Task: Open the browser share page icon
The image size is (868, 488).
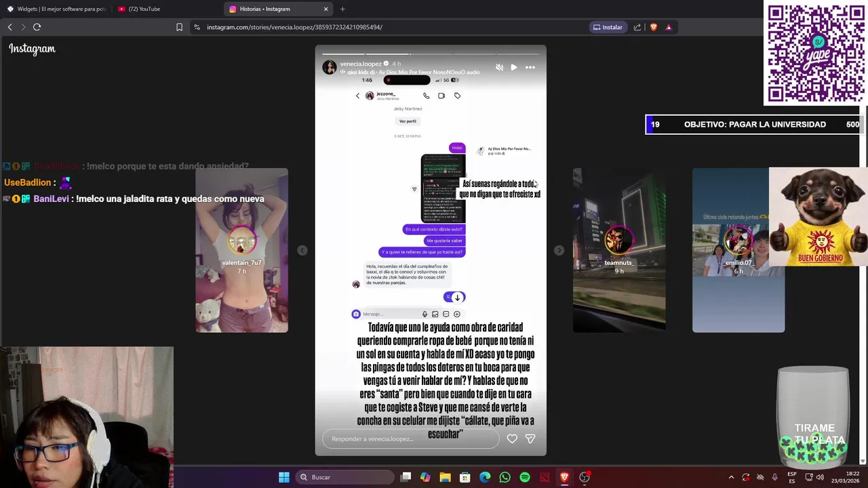Action: click(x=637, y=27)
